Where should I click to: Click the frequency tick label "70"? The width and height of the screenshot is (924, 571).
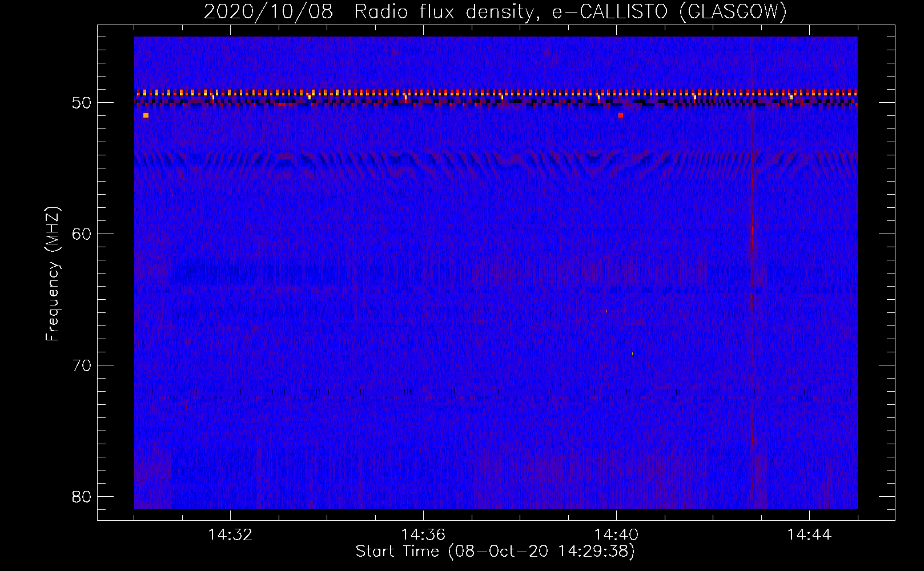[x=82, y=365]
